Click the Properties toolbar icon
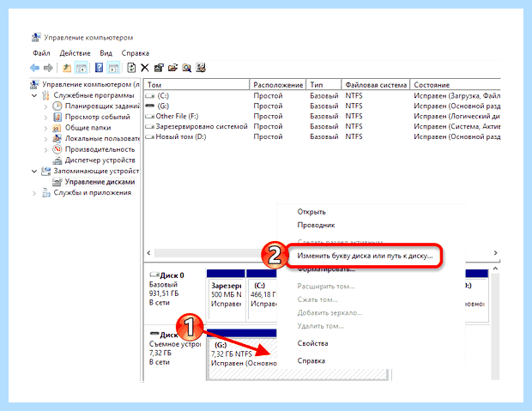532x411 pixels. pos(159,68)
